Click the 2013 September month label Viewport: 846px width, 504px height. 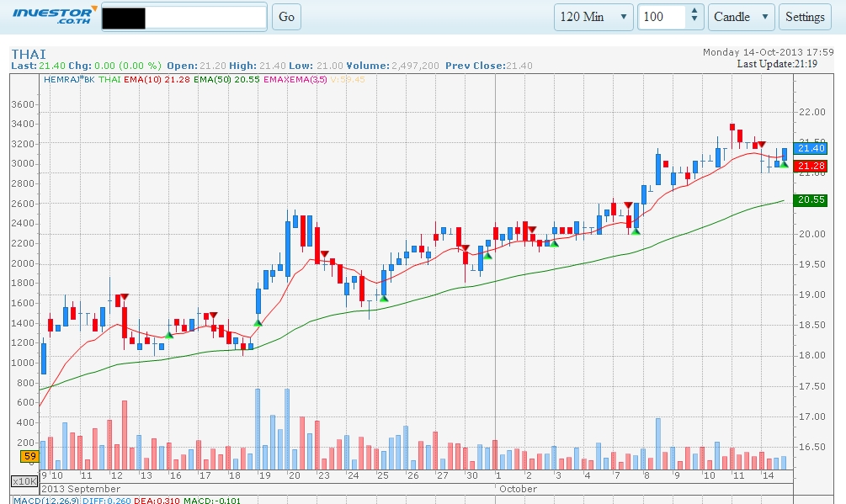coord(81,489)
